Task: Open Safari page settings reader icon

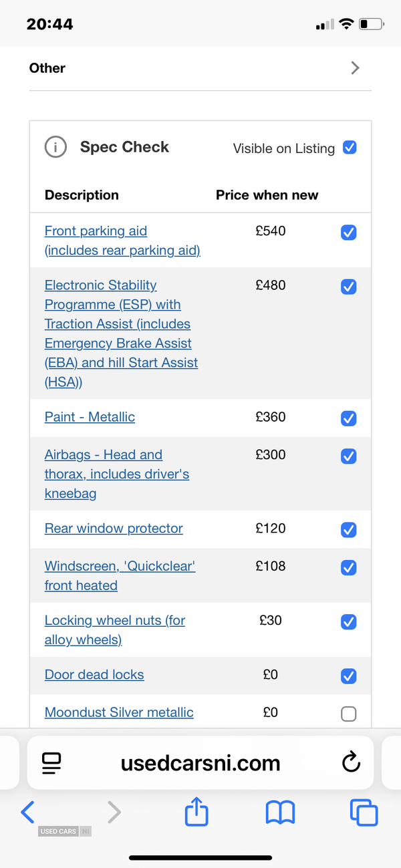Action: point(51,762)
